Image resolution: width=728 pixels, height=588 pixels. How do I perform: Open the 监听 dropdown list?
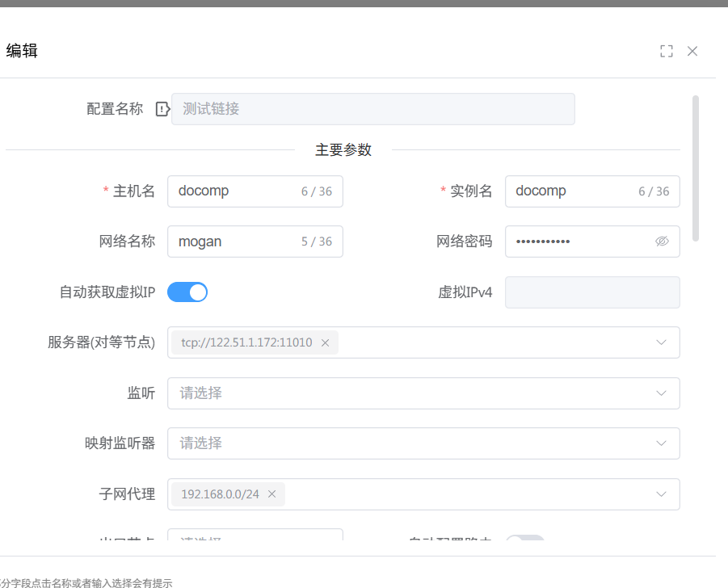point(661,393)
